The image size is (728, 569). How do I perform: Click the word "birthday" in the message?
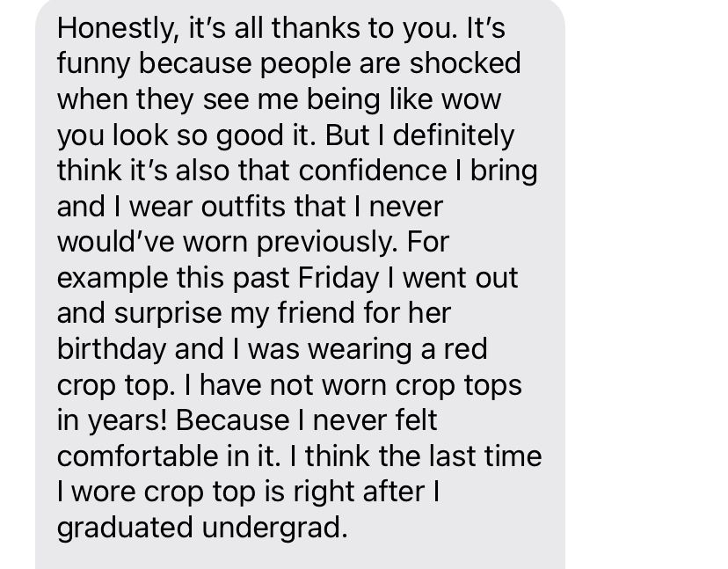pyautogui.click(x=112, y=350)
